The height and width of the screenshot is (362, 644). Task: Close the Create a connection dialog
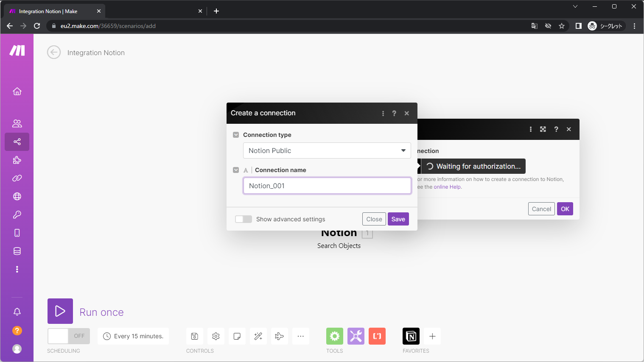click(x=407, y=113)
